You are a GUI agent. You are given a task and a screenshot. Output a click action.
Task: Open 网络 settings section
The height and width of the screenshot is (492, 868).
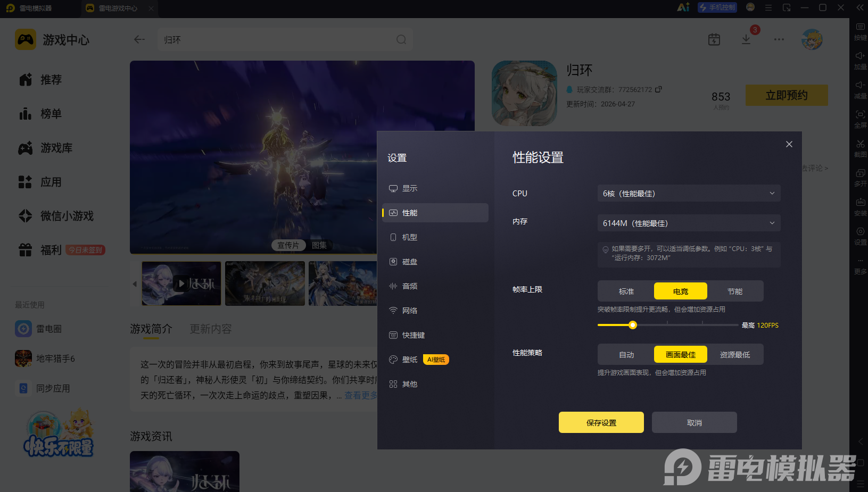pos(435,311)
